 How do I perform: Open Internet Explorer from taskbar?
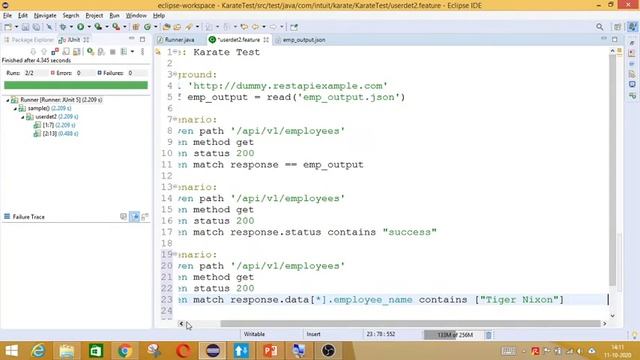pyautogui.click(x=38, y=351)
